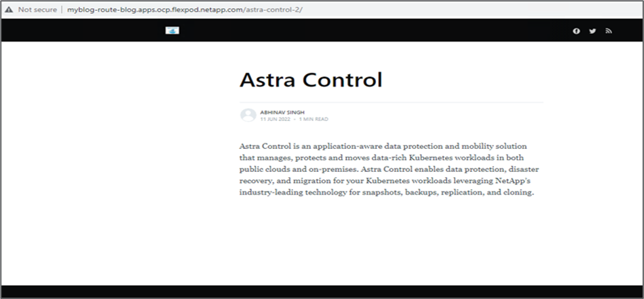Click the article body paragraph
Screen dimensions: 644x299
(389, 169)
